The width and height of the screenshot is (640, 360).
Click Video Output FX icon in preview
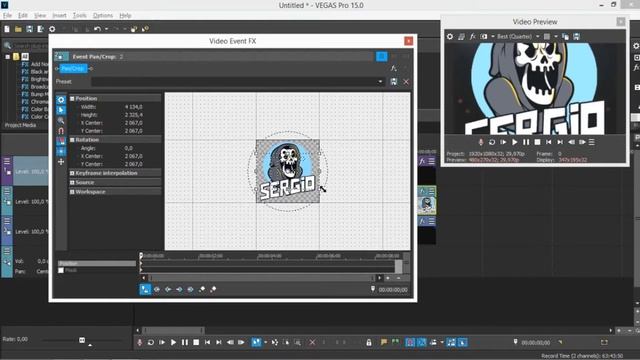tap(473, 36)
